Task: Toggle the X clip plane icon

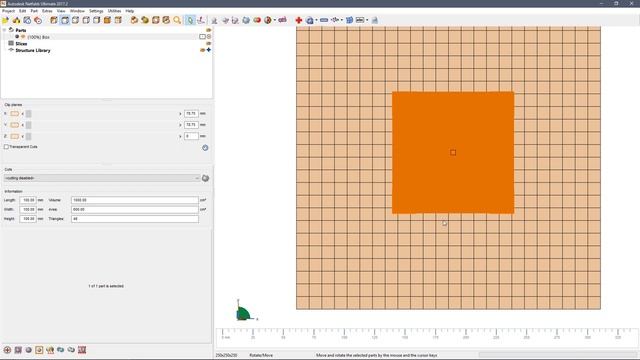Action: [x=15, y=113]
